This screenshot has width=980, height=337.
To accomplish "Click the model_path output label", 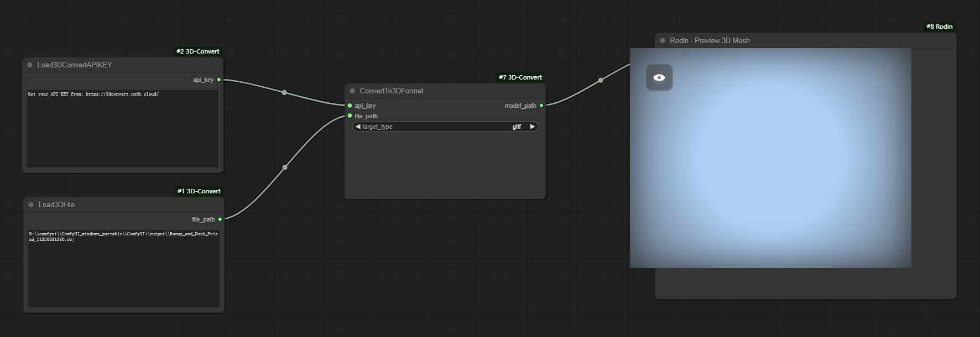I will (x=520, y=106).
